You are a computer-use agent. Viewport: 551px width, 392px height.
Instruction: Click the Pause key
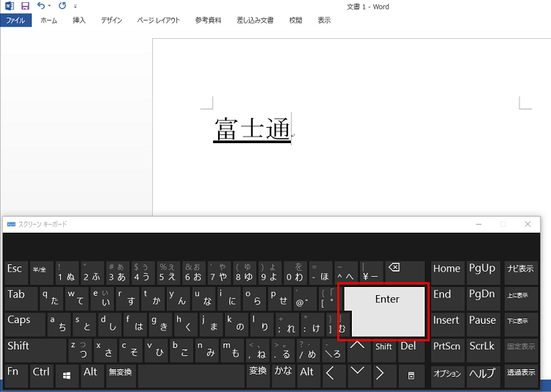click(483, 324)
